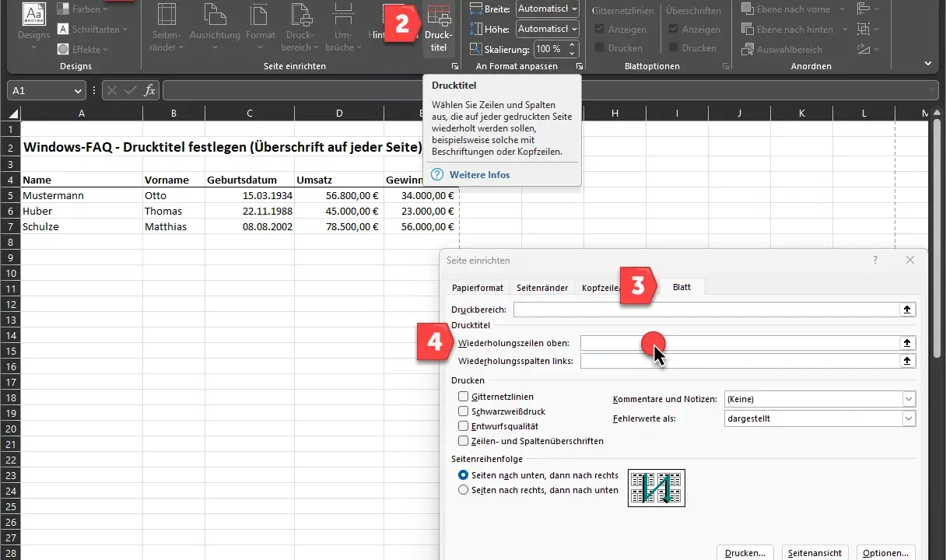Click the Wiederholungsspalten links field

click(739, 361)
